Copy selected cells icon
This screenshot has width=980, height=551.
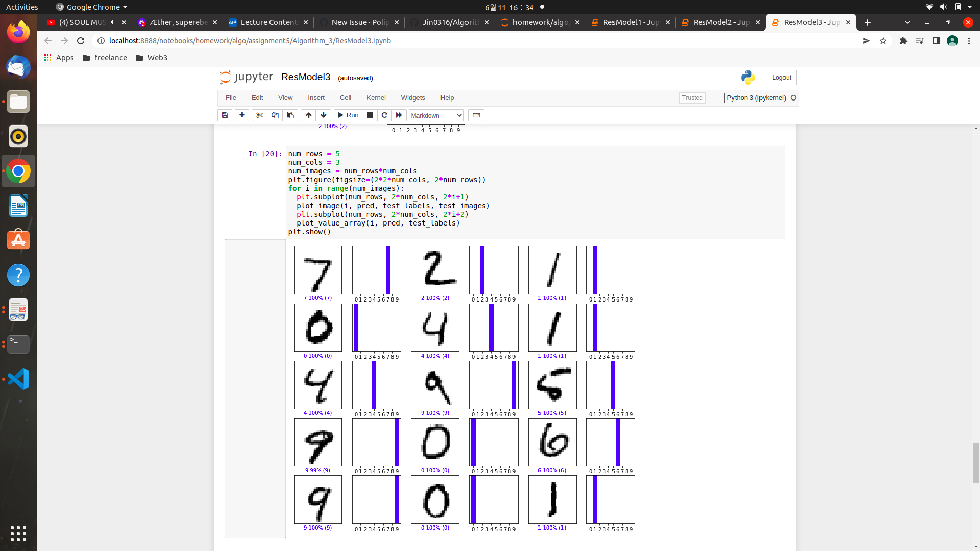coord(275,115)
